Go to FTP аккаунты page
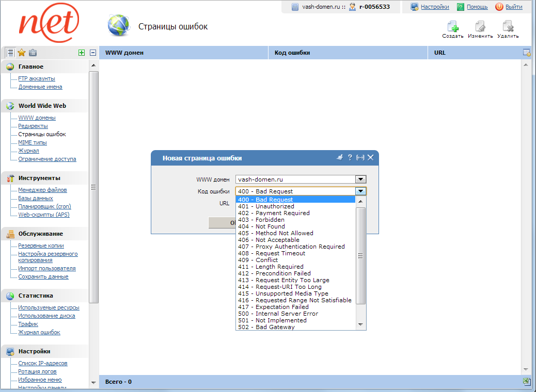 coord(36,78)
